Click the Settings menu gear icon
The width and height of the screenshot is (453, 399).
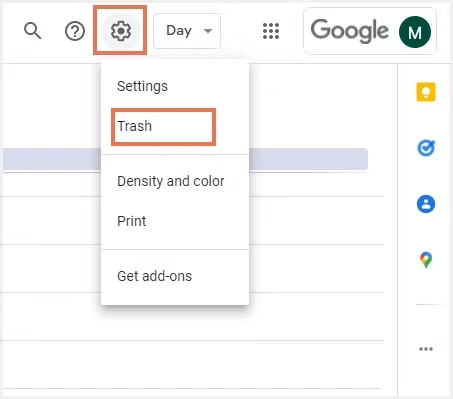coord(121,31)
